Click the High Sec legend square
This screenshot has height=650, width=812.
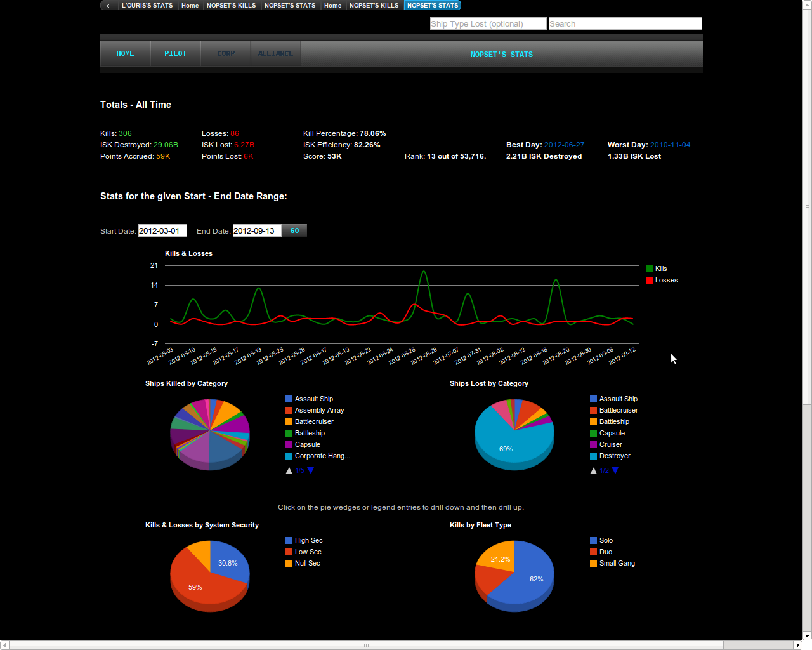pos(289,540)
